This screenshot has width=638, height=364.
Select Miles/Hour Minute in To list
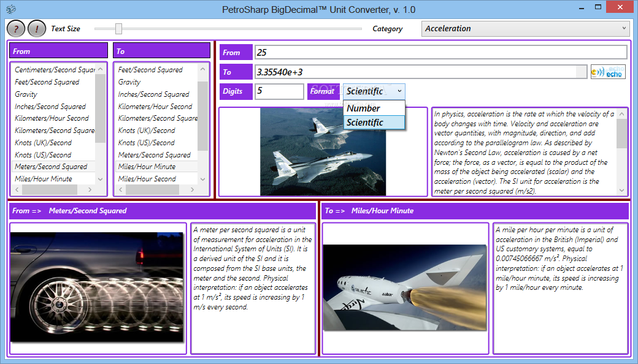(156, 167)
